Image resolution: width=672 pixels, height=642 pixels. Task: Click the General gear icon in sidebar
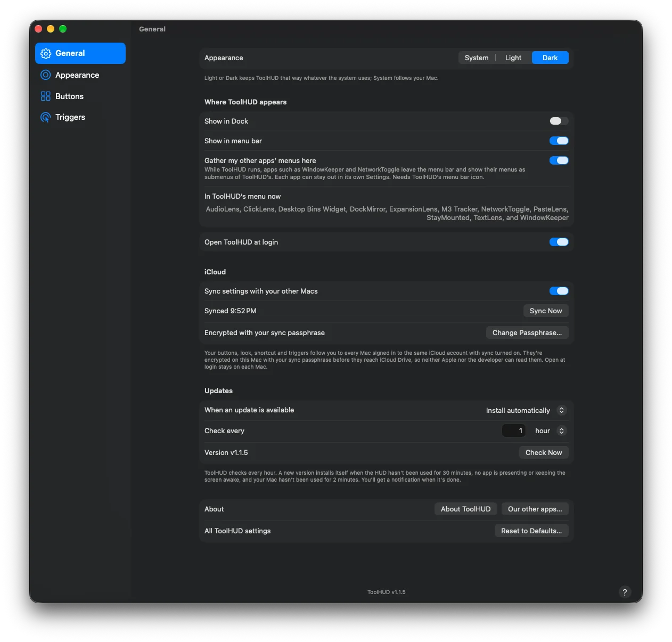pyautogui.click(x=46, y=53)
